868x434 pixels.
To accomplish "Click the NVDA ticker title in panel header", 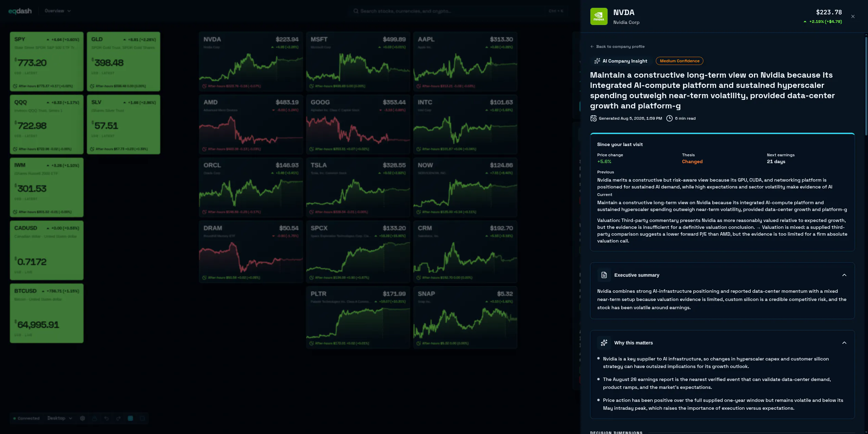I will [x=624, y=13].
